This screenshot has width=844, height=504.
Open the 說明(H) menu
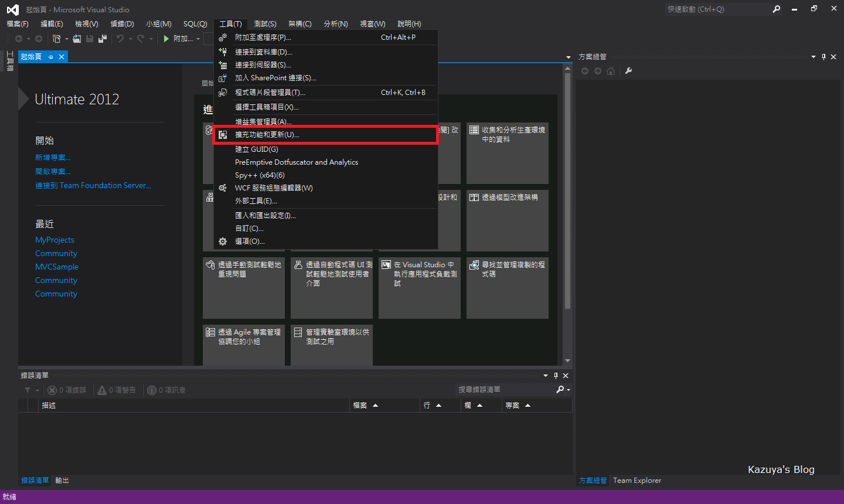pos(409,24)
